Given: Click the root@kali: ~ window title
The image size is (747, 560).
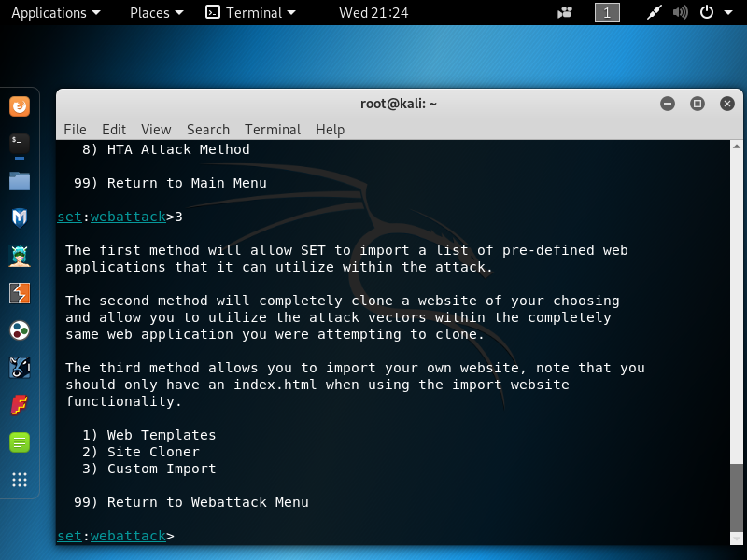Looking at the screenshot, I should pyautogui.click(x=399, y=104).
